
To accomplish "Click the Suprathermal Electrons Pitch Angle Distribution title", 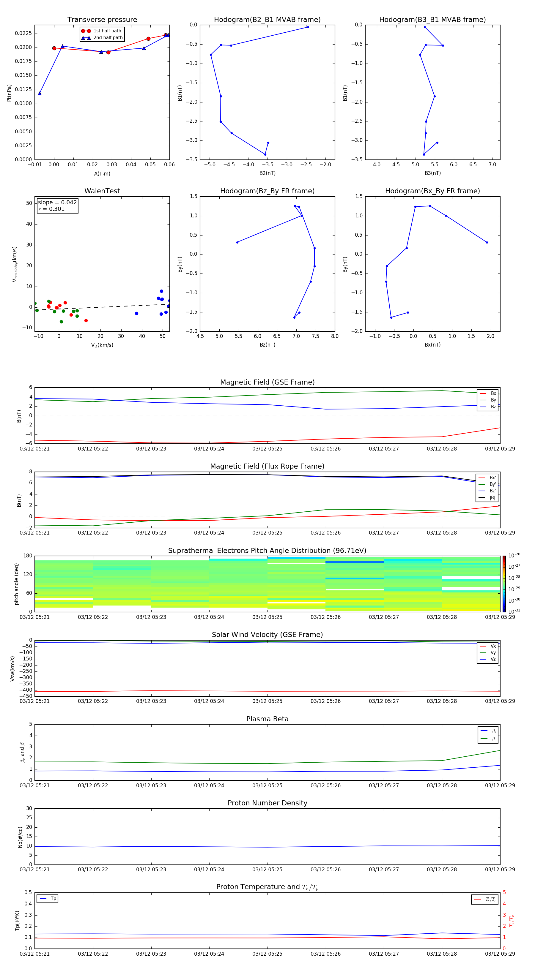I will [267, 551].
